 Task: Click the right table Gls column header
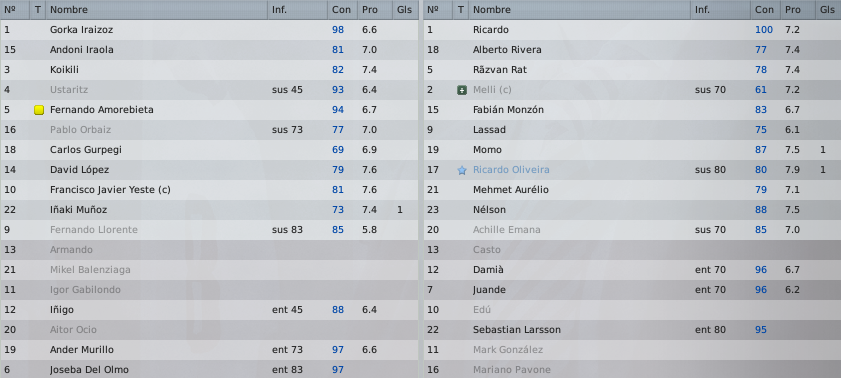click(x=828, y=10)
